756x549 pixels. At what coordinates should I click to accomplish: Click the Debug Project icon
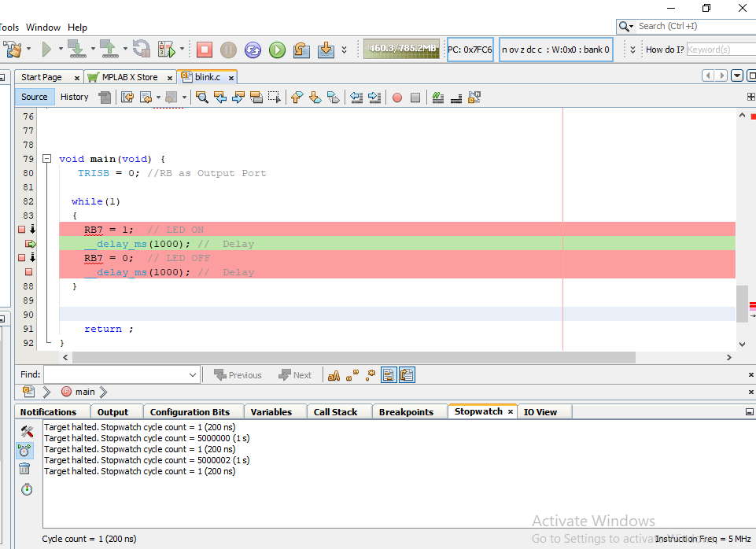pyautogui.click(x=166, y=50)
